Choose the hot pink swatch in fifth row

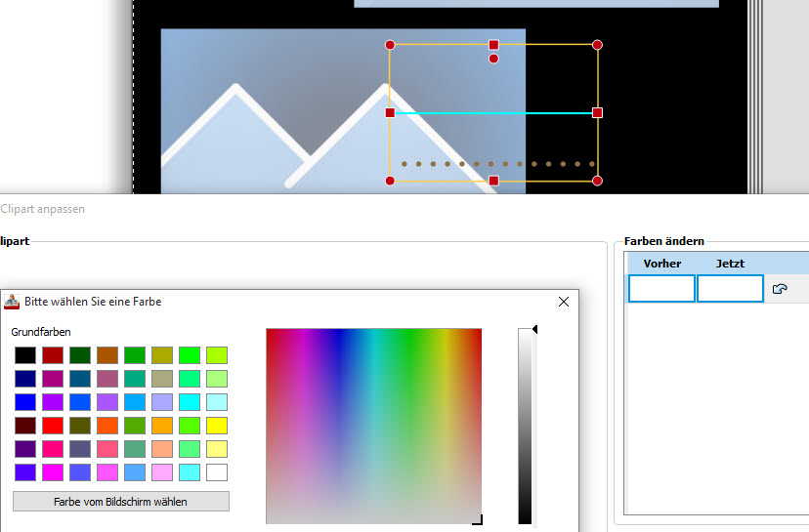53,449
